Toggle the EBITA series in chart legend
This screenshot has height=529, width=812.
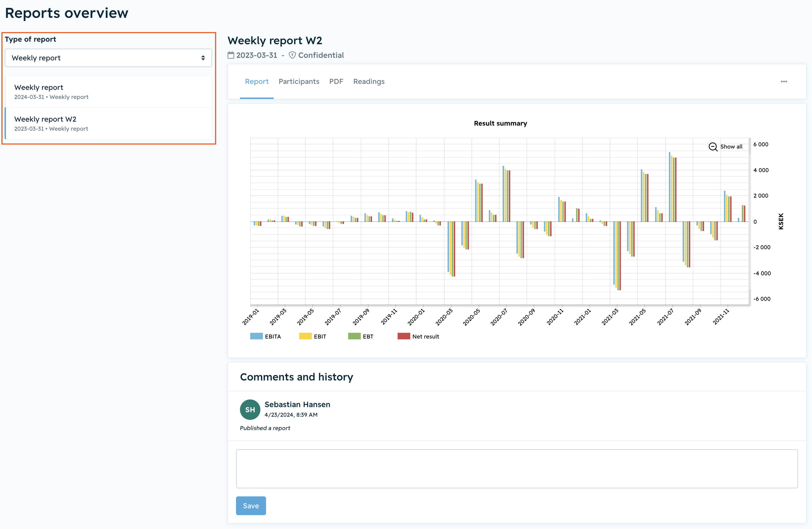pyautogui.click(x=265, y=336)
